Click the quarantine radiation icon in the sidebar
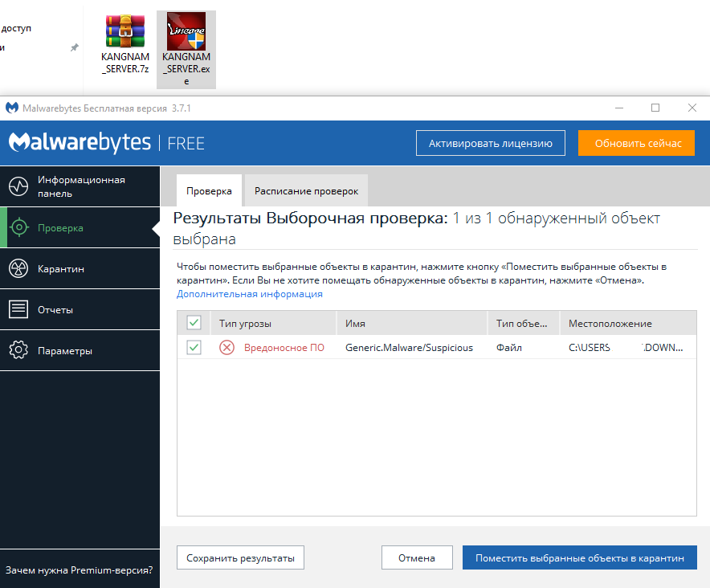Image resolution: width=710 pixels, height=588 pixels. coord(18,268)
